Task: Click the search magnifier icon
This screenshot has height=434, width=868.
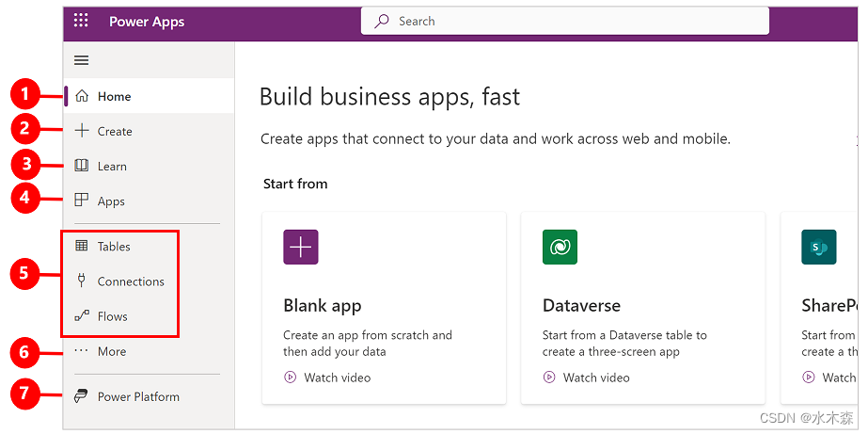Action: 382,22
